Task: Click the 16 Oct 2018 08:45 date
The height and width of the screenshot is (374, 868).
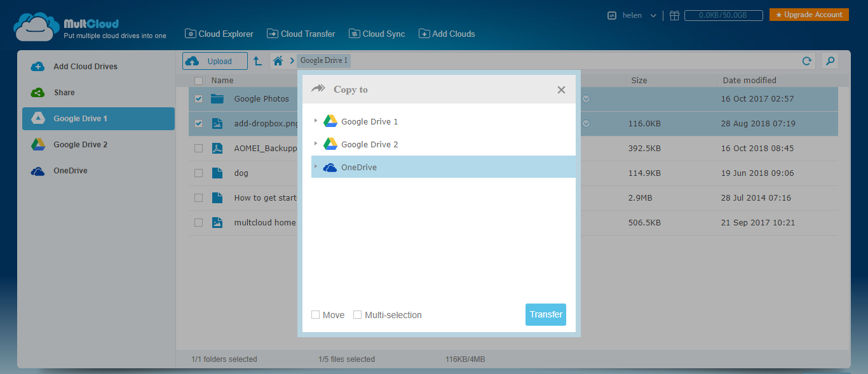Action: [x=757, y=149]
